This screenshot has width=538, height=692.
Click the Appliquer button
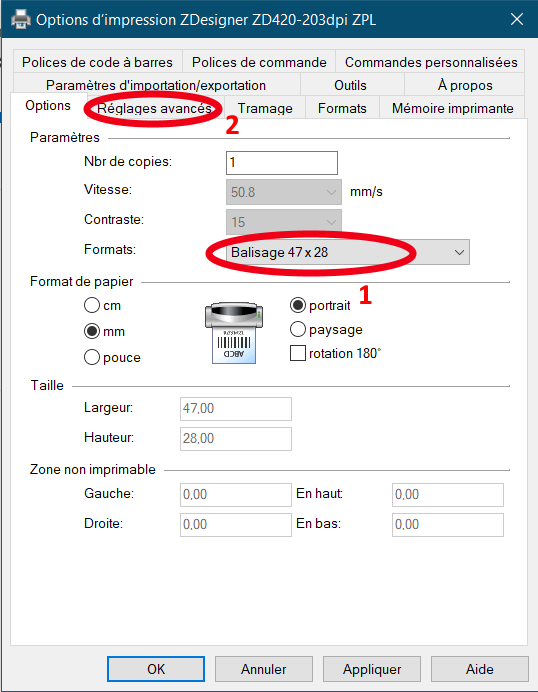click(372, 669)
